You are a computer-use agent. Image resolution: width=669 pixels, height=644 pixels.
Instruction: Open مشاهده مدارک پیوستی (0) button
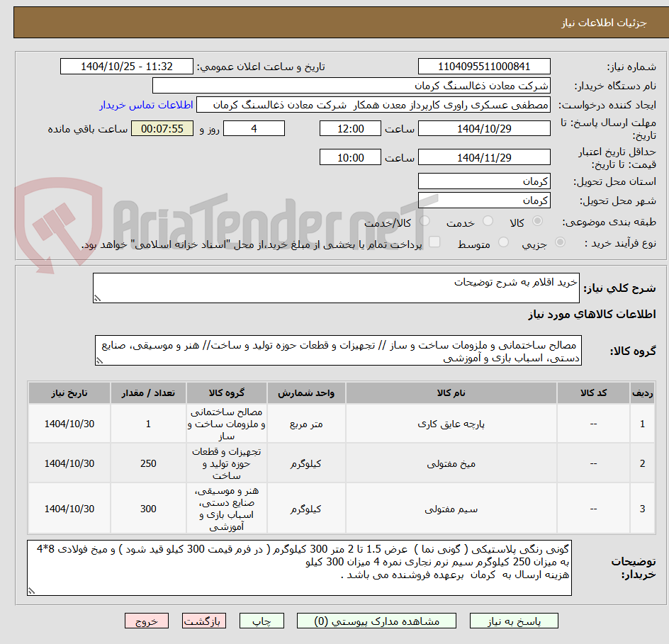tap(376, 621)
